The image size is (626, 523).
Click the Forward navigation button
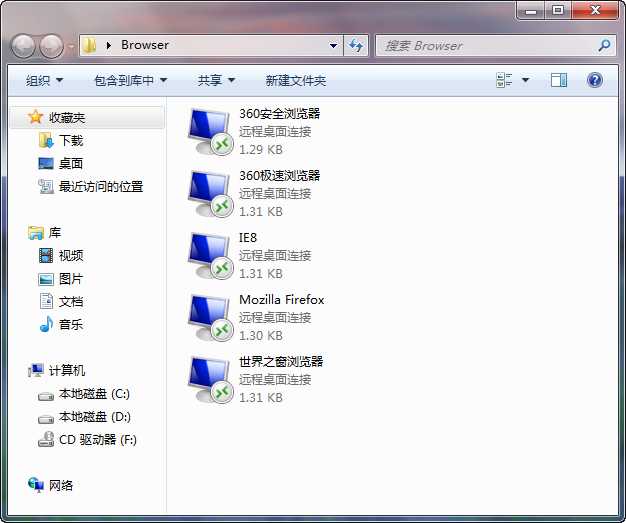[x=52, y=46]
